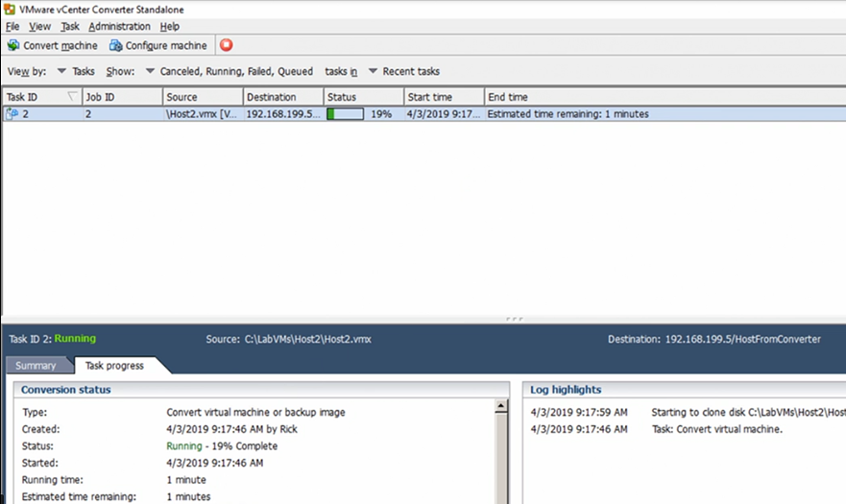Click the Running time value '1 minute'
846x504 pixels.
tap(186, 480)
